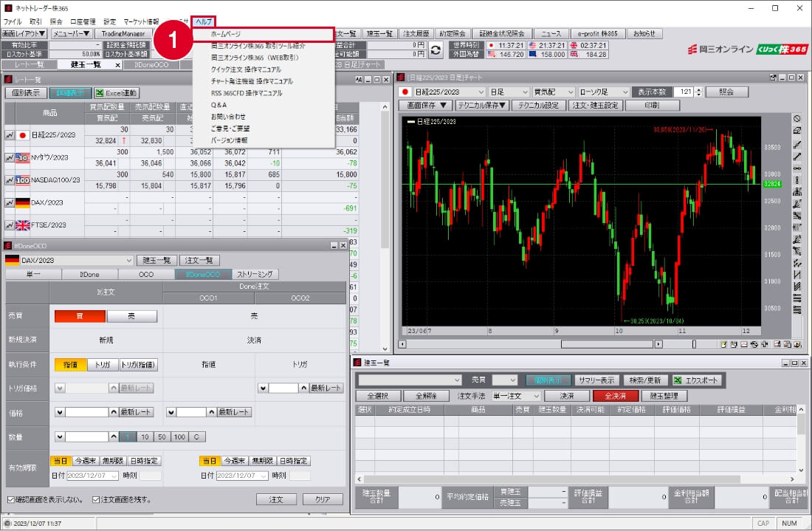The width and height of the screenshot is (812, 531).
Task: Choose 指値 execution condition for If order
Action: tap(70, 365)
